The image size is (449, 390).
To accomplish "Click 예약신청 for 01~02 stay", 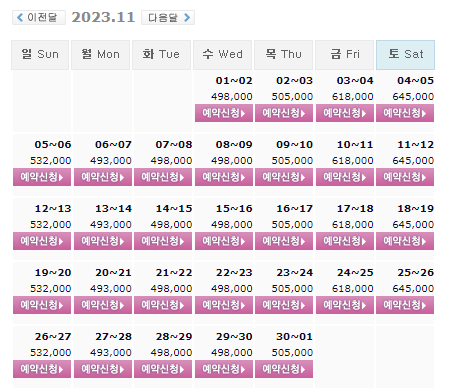I will click(x=224, y=113).
